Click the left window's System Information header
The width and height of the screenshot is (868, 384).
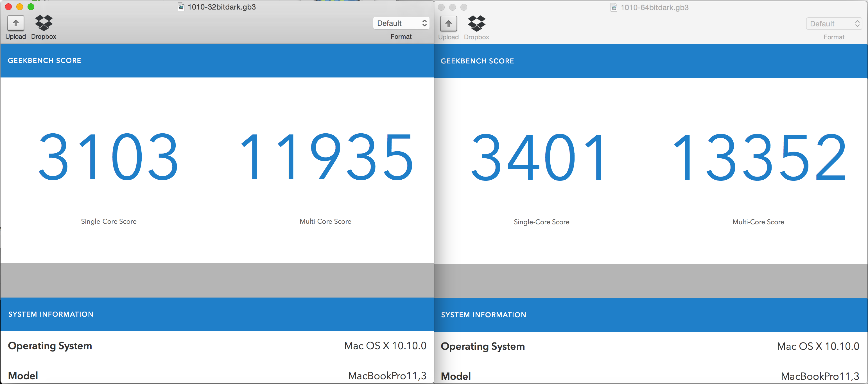(x=51, y=314)
